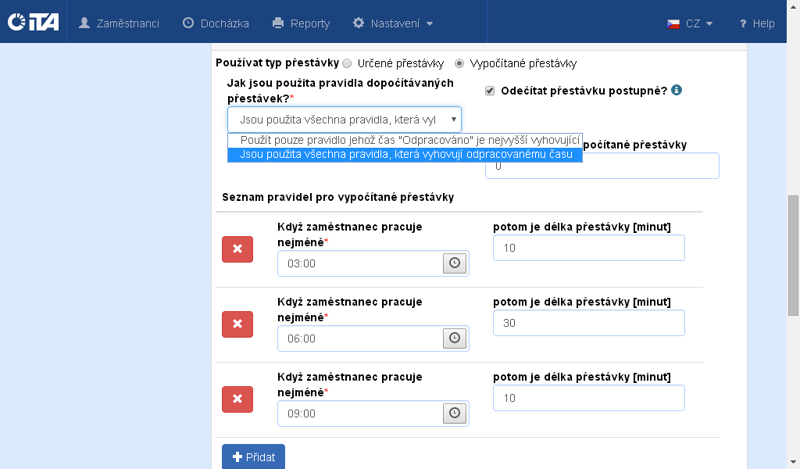Image resolution: width=800 pixels, height=469 pixels.
Task: Open clock picker for 09:00 rule
Action: [x=455, y=413]
